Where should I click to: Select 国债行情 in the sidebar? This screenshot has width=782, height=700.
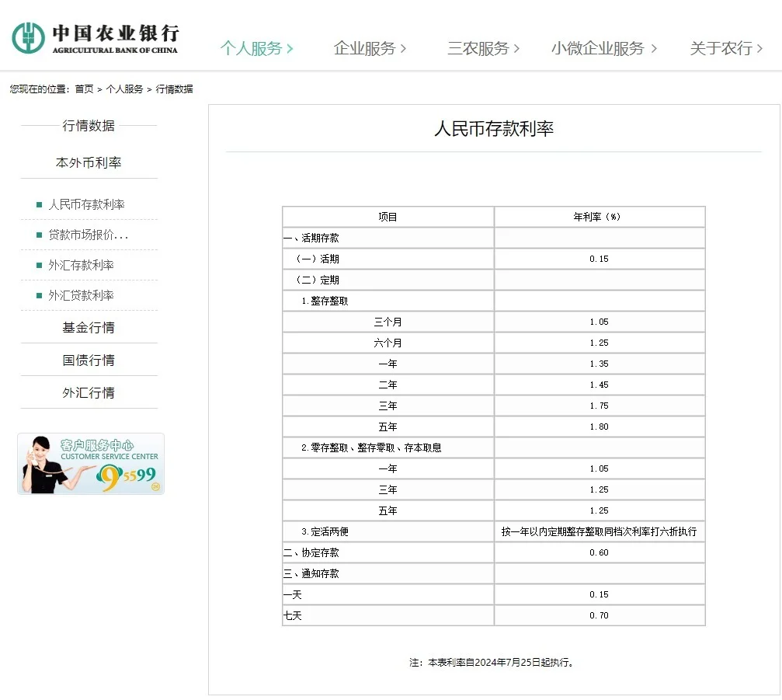(x=89, y=360)
